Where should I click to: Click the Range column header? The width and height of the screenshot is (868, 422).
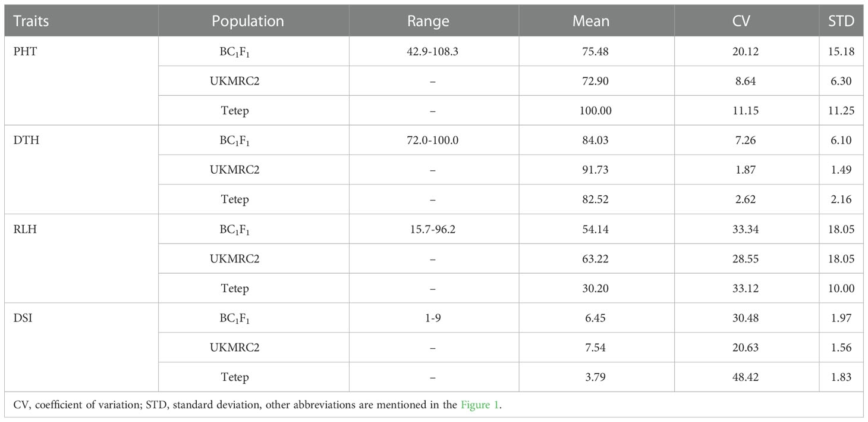(428, 21)
